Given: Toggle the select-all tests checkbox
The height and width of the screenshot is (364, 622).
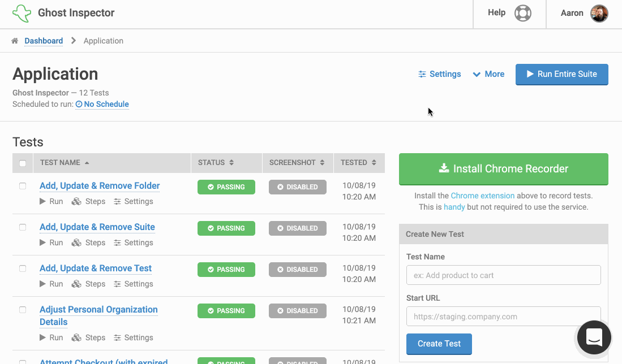Looking at the screenshot, I should (x=23, y=163).
